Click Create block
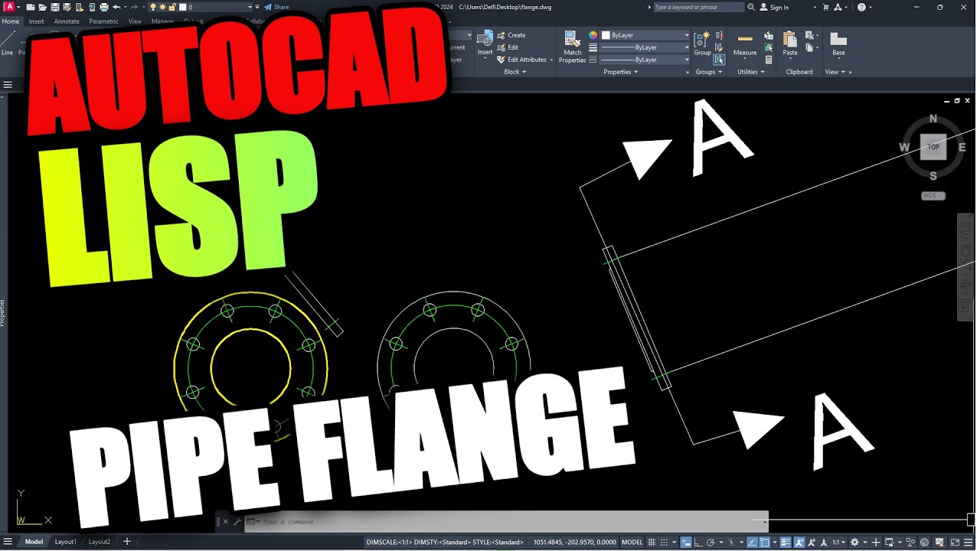This screenshot has height=551, width=980. click(x=511, y=35)
